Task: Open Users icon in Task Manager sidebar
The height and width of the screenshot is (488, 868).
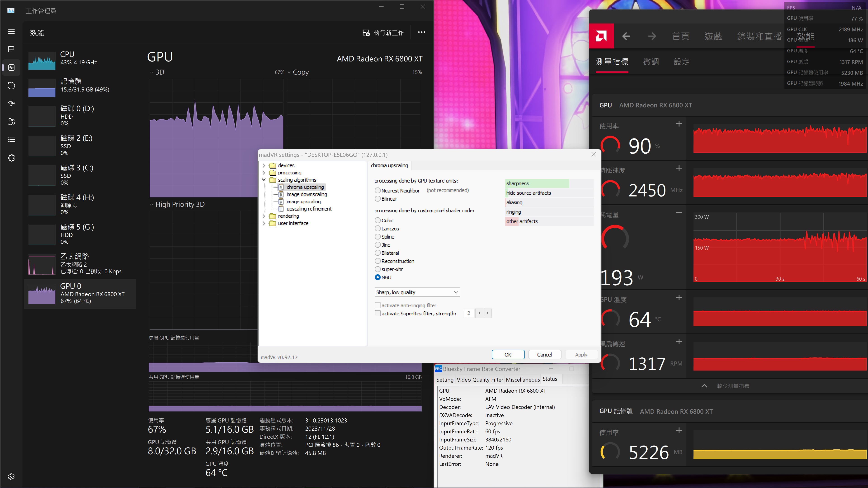Action: [11, 122]
